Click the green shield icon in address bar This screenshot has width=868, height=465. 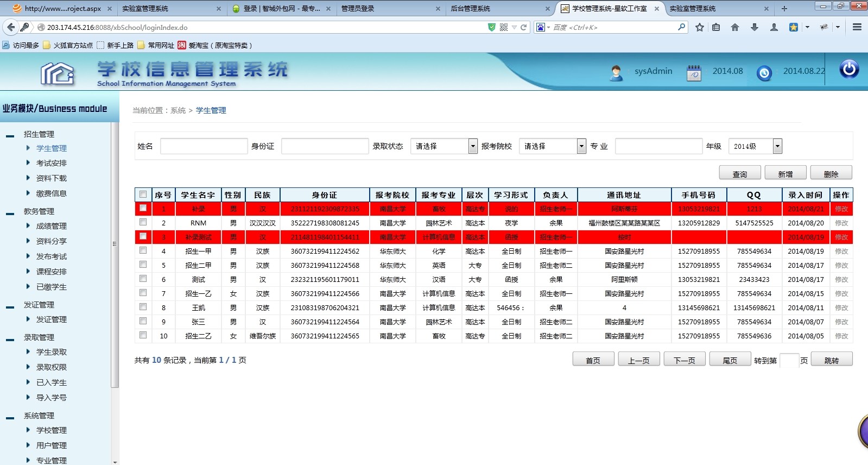[492, 27]
